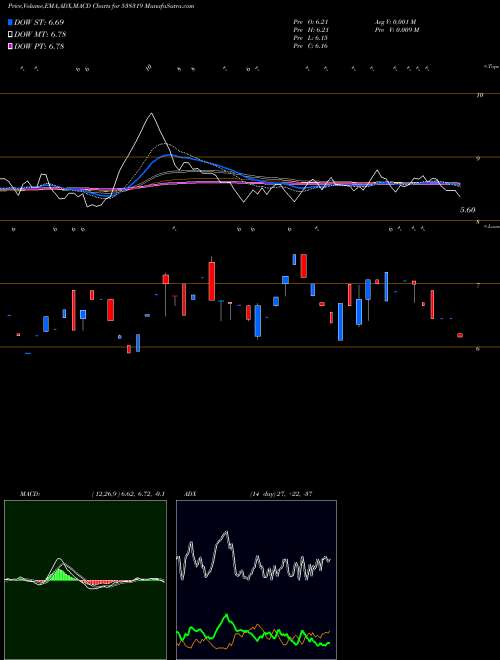Click the 'Avg V: 0.001 M' value
The image size is (500, 660).
(x=395, y=22)
